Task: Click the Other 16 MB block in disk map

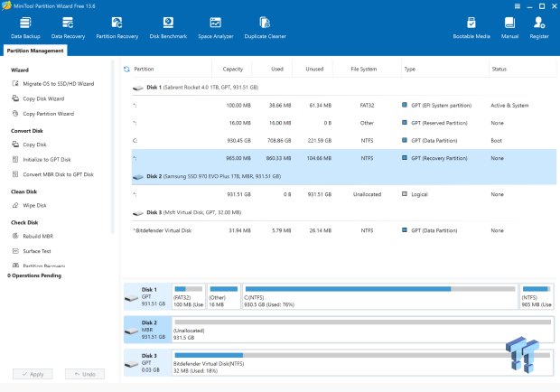Action: coord(224,296)
